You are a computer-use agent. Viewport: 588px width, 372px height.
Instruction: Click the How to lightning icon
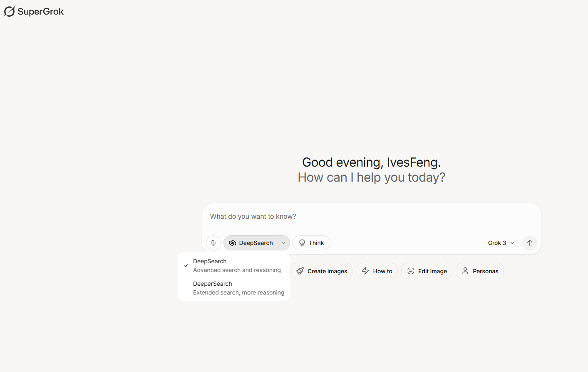pos(365,271)
